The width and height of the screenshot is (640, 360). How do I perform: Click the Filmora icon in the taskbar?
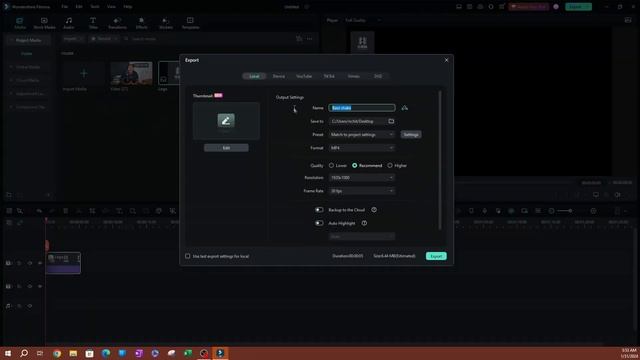220,353
